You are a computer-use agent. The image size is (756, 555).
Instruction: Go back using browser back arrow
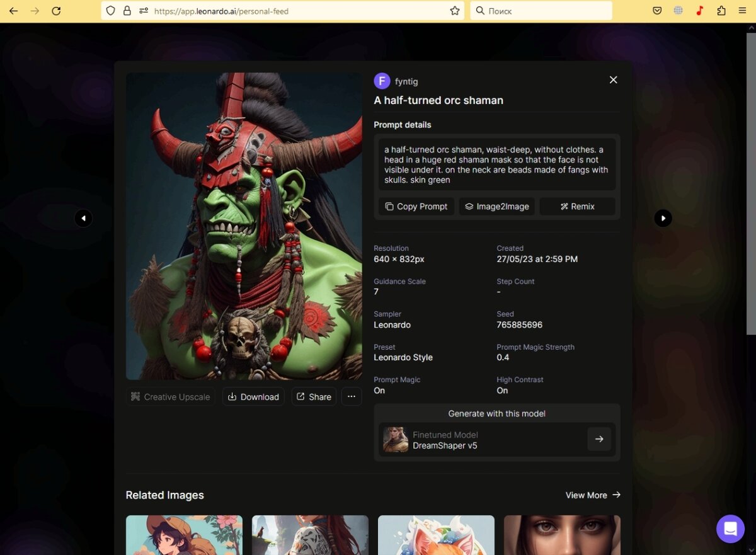point(13,11)
